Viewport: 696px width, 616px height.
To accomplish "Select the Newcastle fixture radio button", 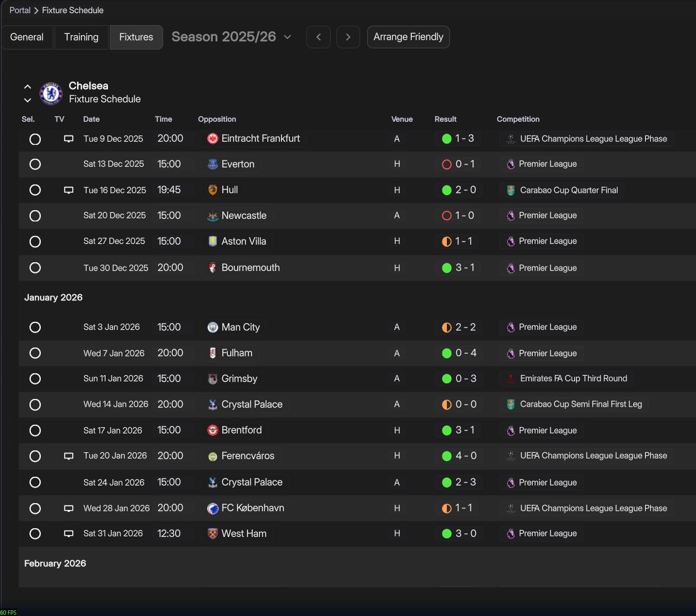I will 35,216.
